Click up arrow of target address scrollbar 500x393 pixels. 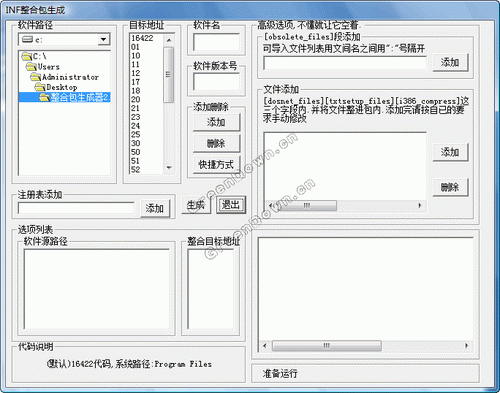click(169, 40)
